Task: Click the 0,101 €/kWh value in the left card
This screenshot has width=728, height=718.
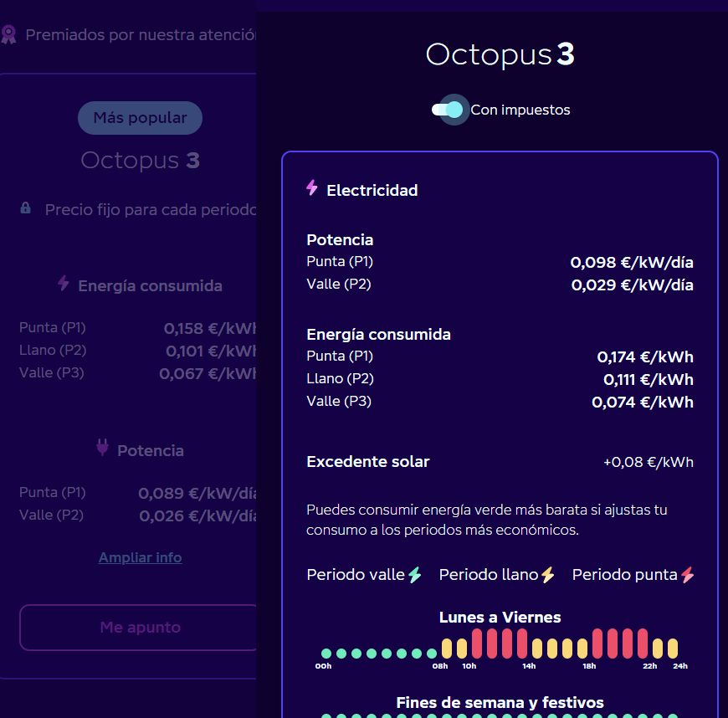Action: tap(211, 351)
